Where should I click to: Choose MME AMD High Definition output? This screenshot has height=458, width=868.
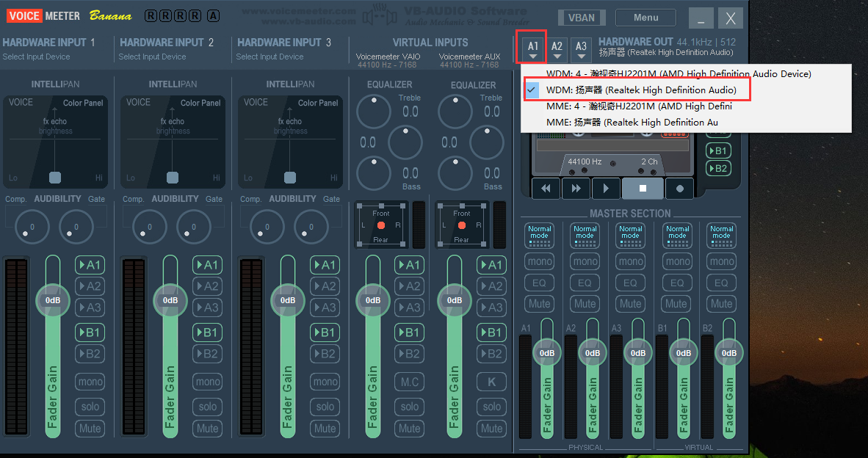[x=686, y=106]
